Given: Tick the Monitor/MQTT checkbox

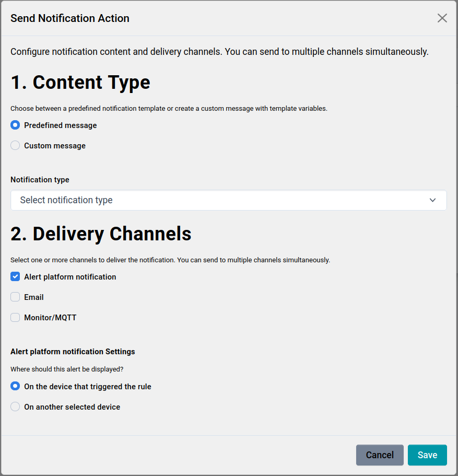Looking at the screenshot, I should pos(16,318).
